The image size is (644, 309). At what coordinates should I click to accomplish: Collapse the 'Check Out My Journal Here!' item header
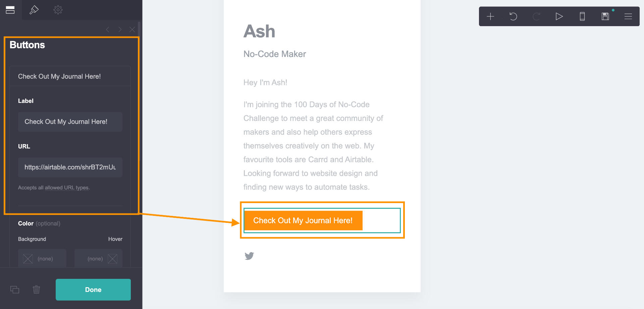(x=70, y=76)
